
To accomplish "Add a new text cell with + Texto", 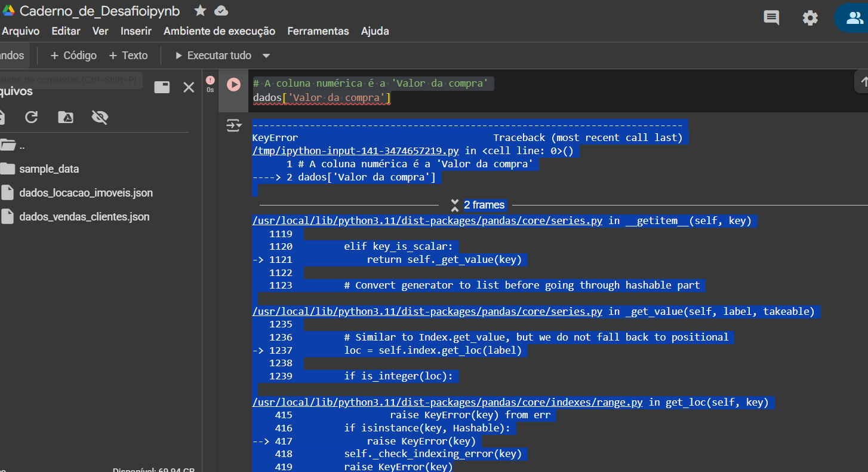I will [128, 56].
